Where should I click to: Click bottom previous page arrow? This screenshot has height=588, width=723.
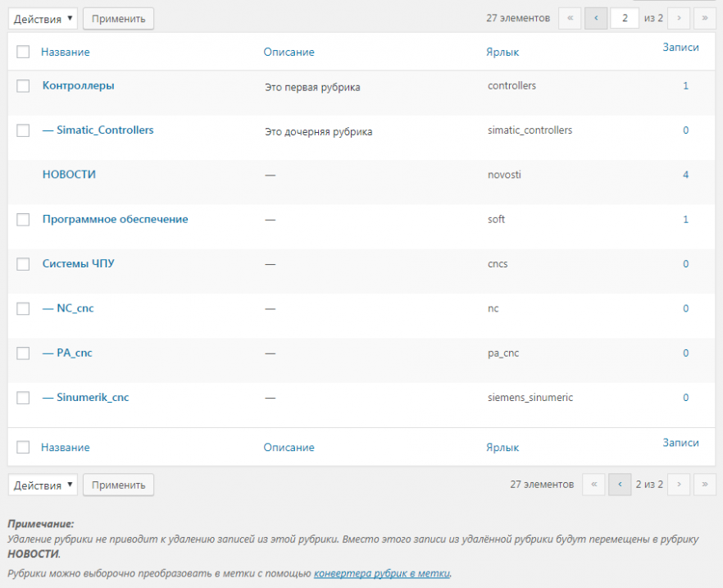click(x=620, y=485)
